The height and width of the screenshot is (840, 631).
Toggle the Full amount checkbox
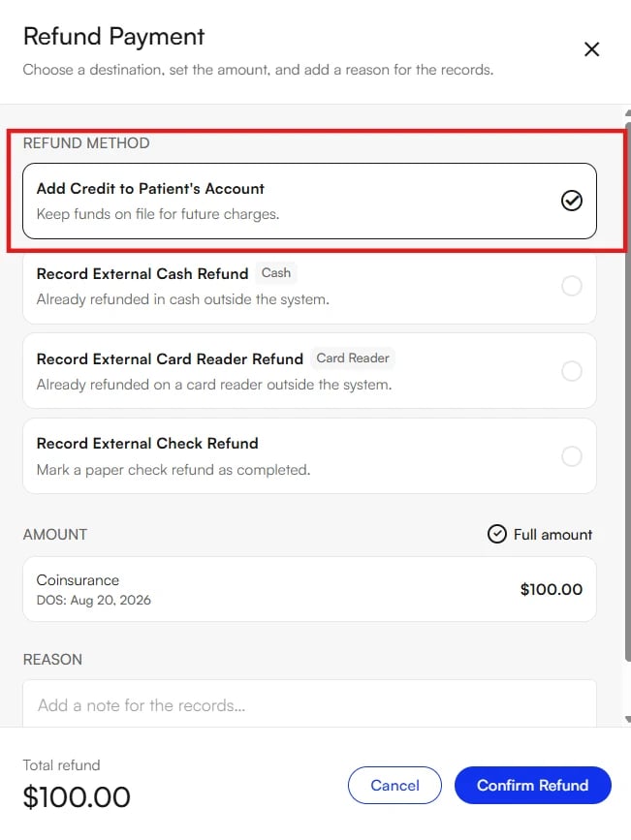pos(497,534)
